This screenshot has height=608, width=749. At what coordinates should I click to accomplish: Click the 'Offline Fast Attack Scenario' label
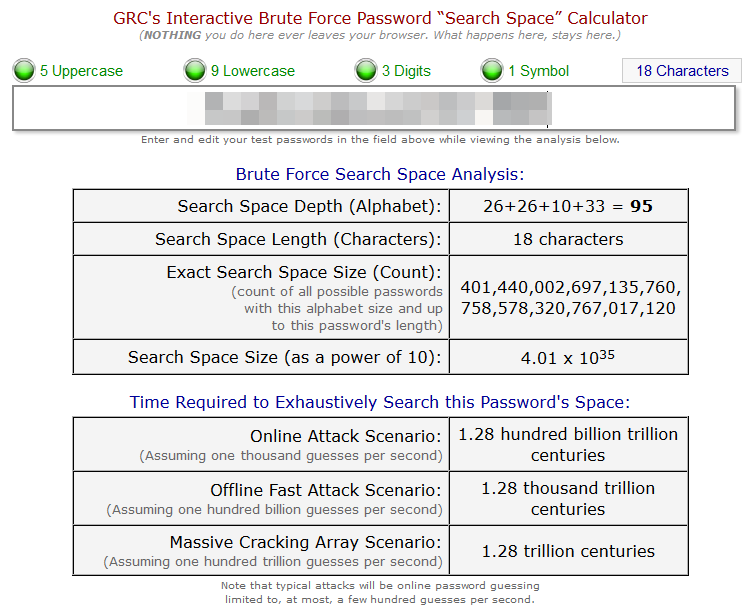[x=326, y=490]
